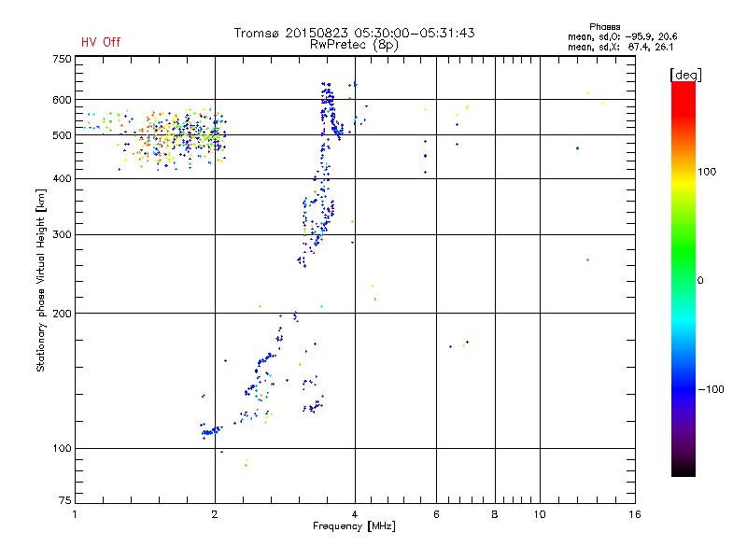Click the x-axis '6' tick label

pyautogui.click(x=436, y=514)
